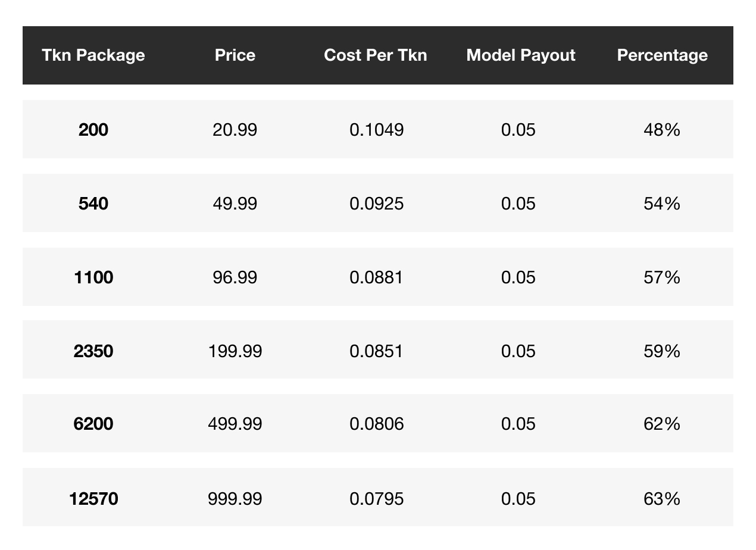Select the 540 token package cell
The image size is (756, 550).
[93, 204]
